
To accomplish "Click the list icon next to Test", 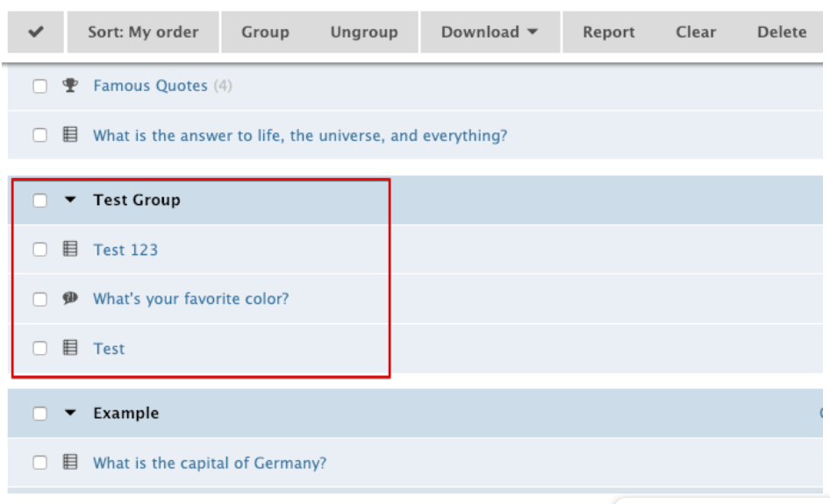I will [71, 349].
